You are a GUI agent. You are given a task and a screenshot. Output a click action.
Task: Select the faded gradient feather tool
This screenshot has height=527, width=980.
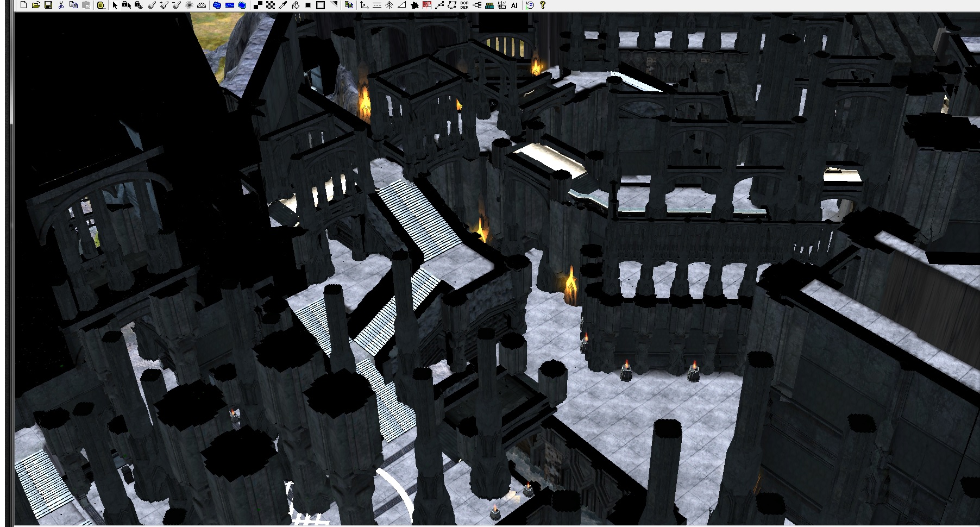(x=334, y=5)
